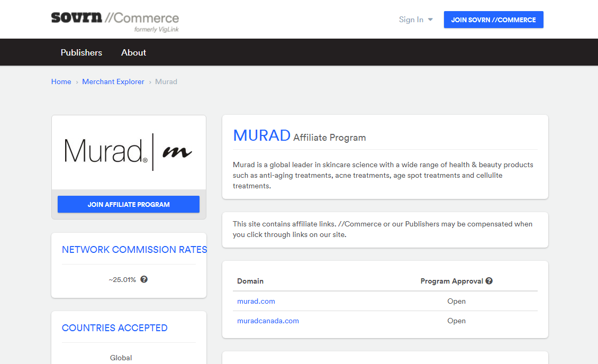Click the Join Sovrn //Commerce button
The image size is (598, 364).
point(493,20)
